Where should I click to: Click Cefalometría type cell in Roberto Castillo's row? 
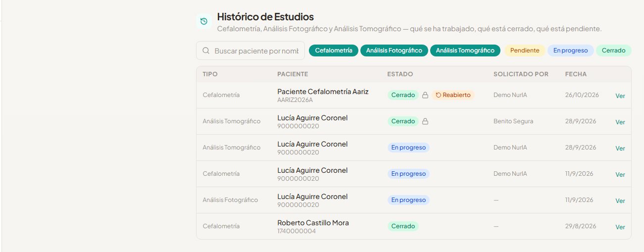pos(221,226)
